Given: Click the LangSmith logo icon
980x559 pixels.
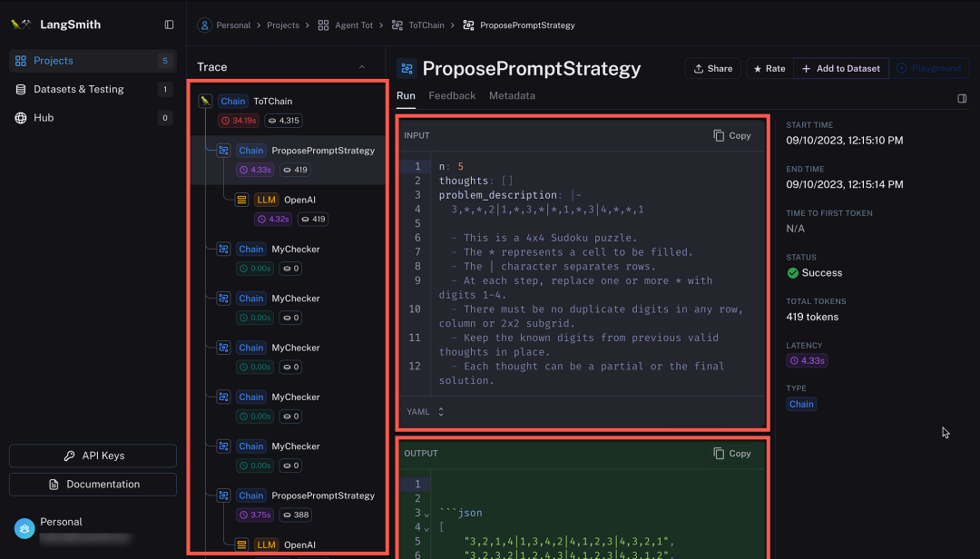Looking at the screenshot, I should click(21, 25).
